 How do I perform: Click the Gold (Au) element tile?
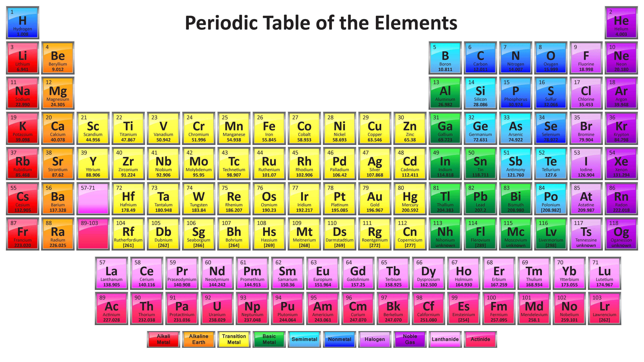click(375, 199)
